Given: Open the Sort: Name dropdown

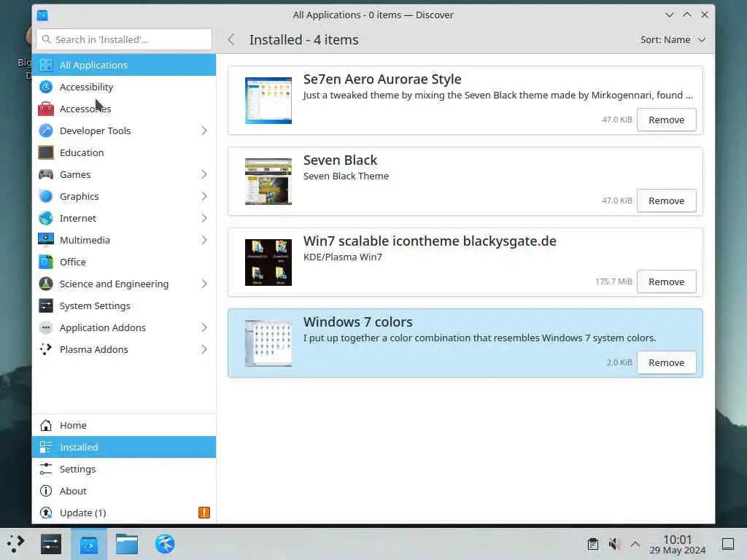Looking at the screenshot, I should click(673, 39).
